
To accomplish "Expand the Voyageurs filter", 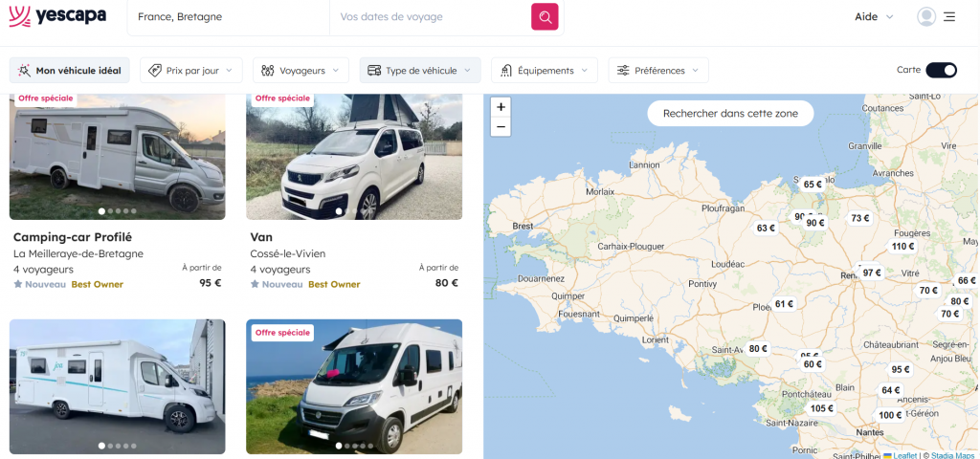I will point(301,71).
